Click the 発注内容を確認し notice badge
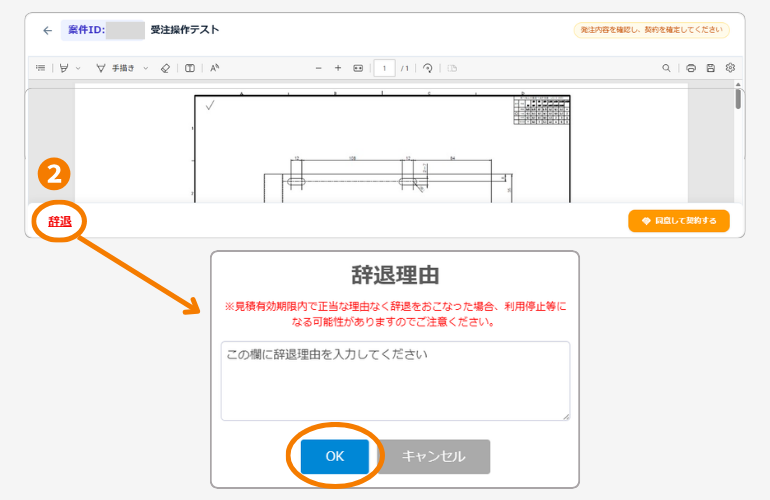The image size is (770, 500). [652, 30]
